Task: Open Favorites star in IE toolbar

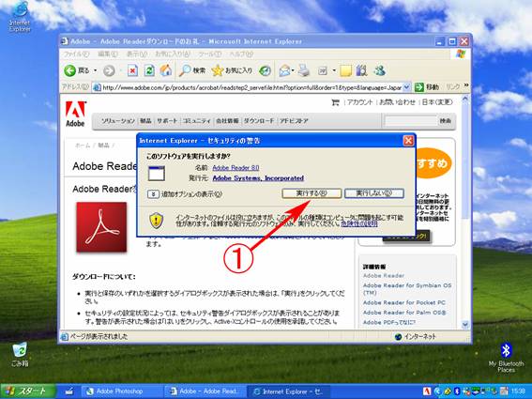Action: click(x=232, y=70)
